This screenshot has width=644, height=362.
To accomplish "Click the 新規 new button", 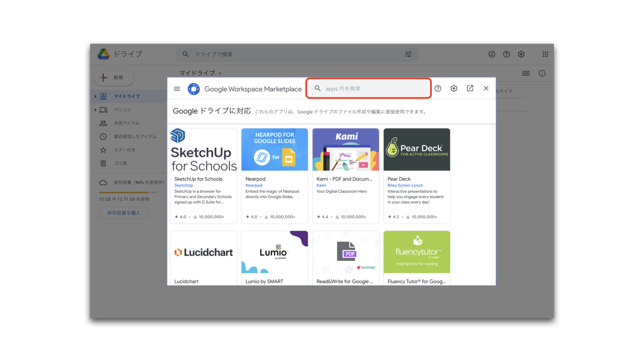I will point(114,77).
